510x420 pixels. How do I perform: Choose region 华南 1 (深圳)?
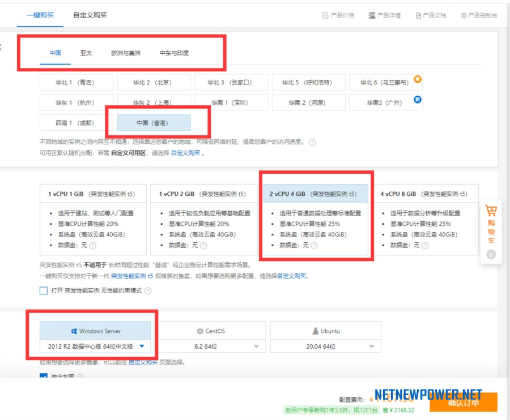pyautogui.click(x=231, y=102)
